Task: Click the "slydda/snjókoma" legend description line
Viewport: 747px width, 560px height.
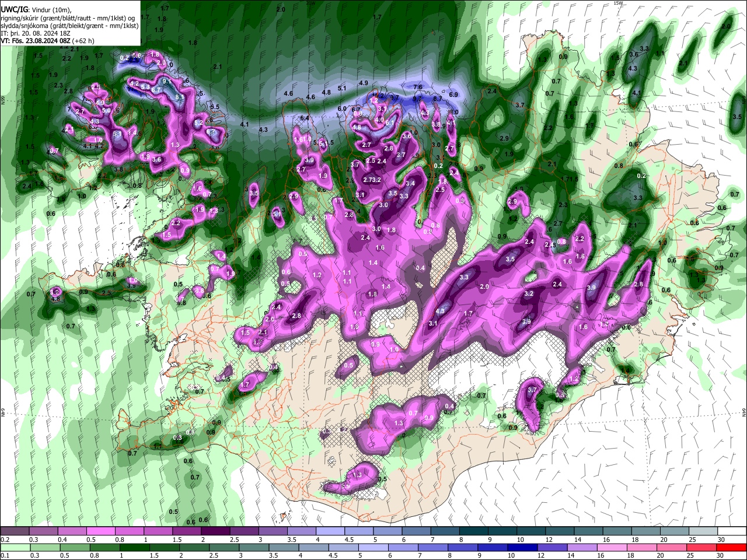Action: [69, 26]
